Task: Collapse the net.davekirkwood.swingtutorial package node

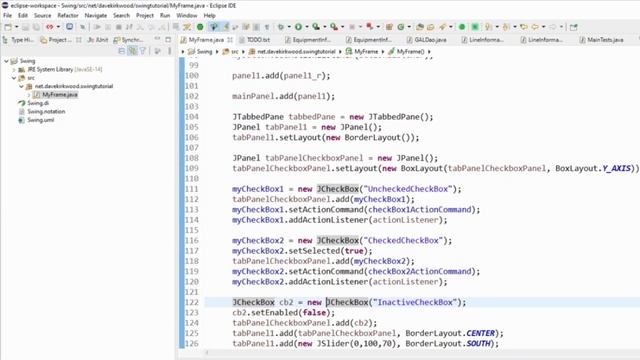Action: click(21, 87)
